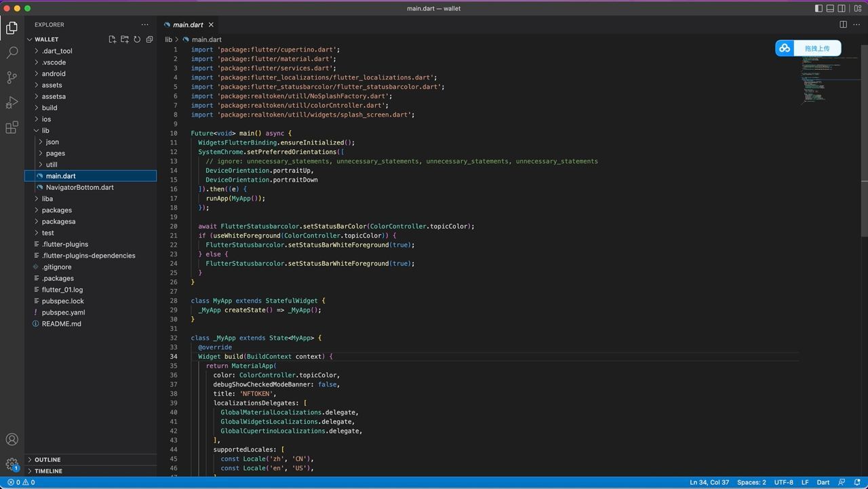Change indentation via Spaces: 2

pyautogui.click(x=751, y=482)
